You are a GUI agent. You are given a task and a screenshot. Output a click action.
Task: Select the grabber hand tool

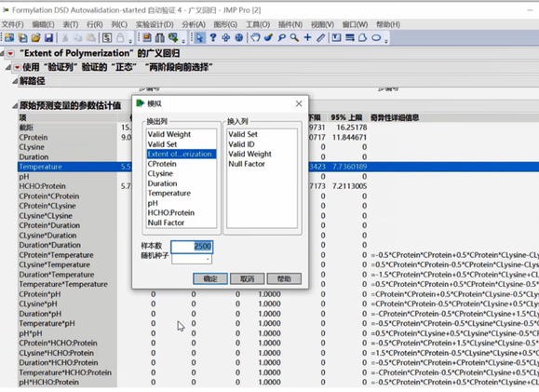coord(255,38)
